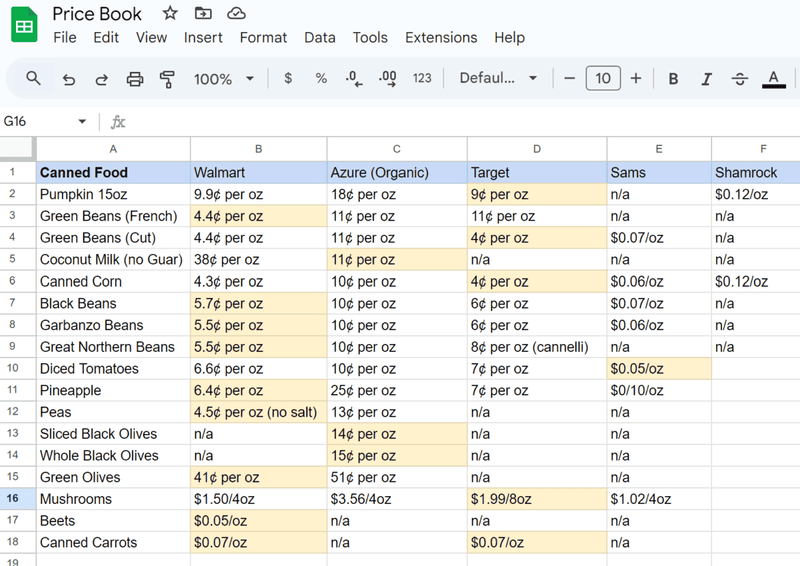The height and width of the screenshot is (566, 800).
Task: Click the font size input field
Action: click(x=603, y=79)
